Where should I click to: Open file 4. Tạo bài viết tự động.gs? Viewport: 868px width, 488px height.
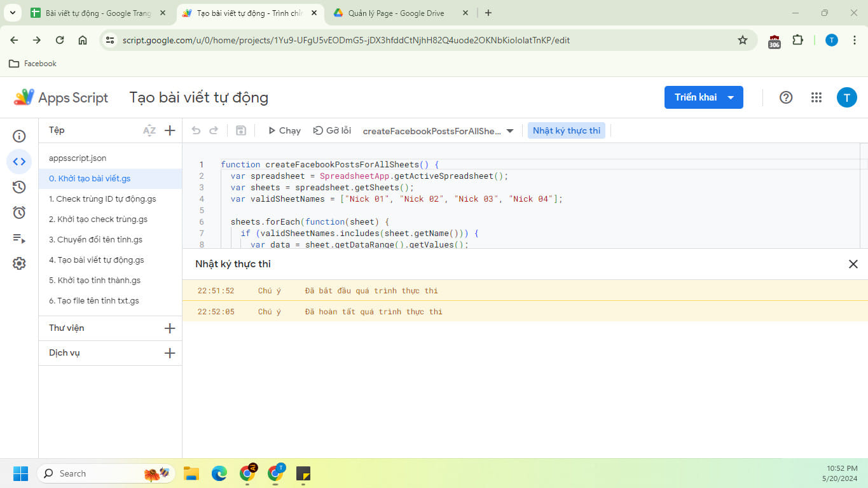coord(110,260)
